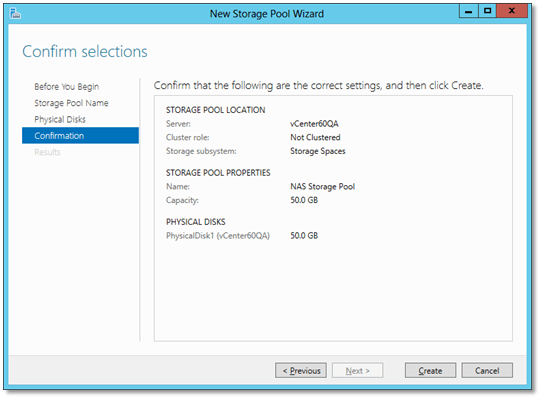
Task: Cancel the storage pool wizard
Action: click(487, 370)
